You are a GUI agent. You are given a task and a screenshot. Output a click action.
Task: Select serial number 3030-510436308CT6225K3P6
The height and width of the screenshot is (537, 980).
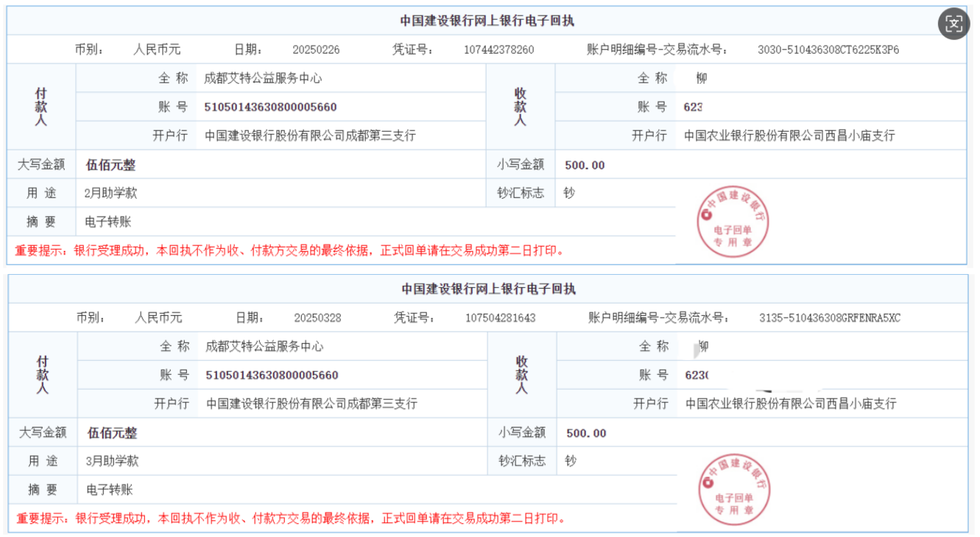(x=828, y=50)
